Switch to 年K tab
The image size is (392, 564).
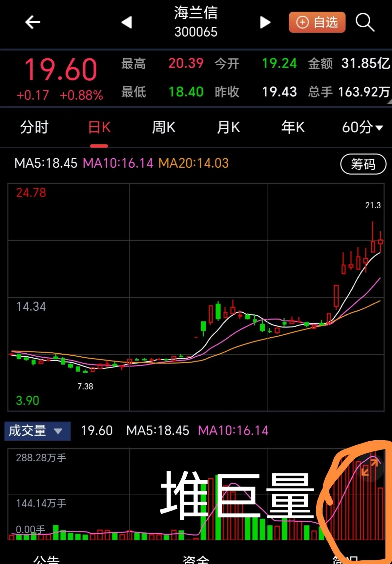pyautogui.click(x=293, y=127)
